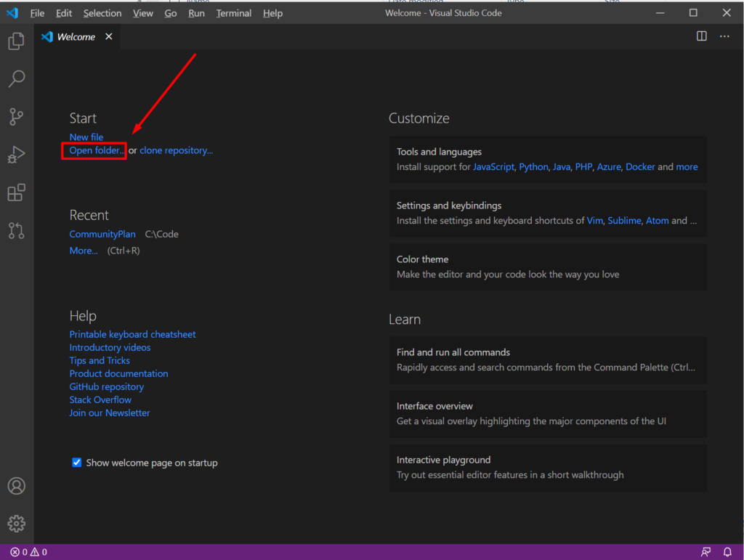The width and height of the screenshot is (744, 560).
Task: Click Join our Newsletter link
Action: tap(110, 413)
